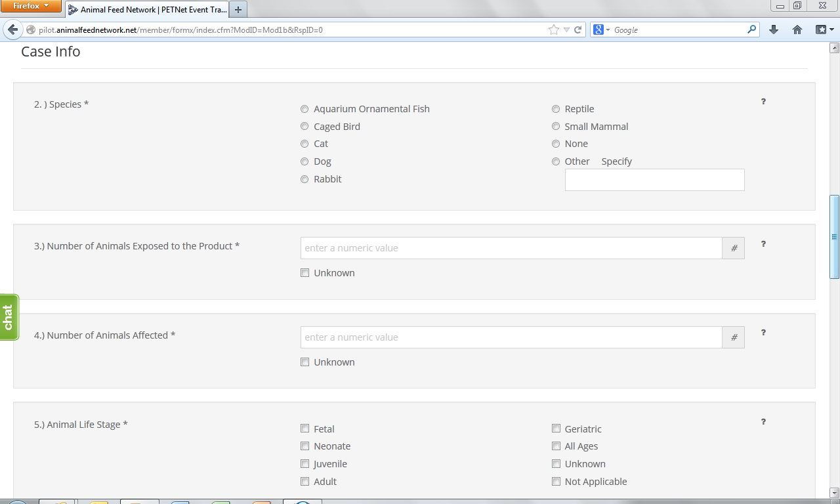Viewport: 840px width, 504px height.
Task: Expand the Google search engine dropdown
Action: pyautogui.click(x=602, y=30)
